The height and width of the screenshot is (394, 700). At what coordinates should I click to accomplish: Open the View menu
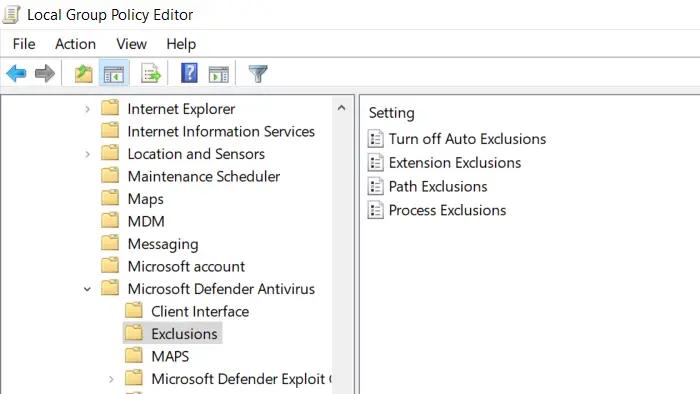(131, 44)
